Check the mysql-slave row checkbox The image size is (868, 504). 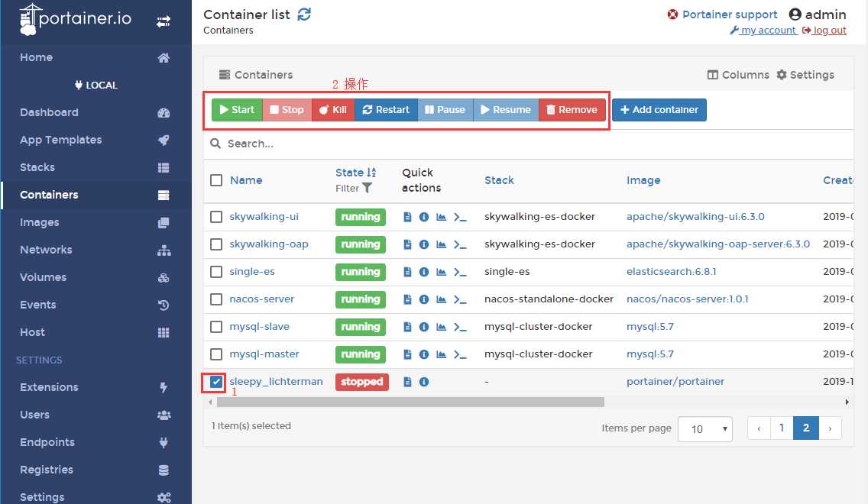click(216, 327)
